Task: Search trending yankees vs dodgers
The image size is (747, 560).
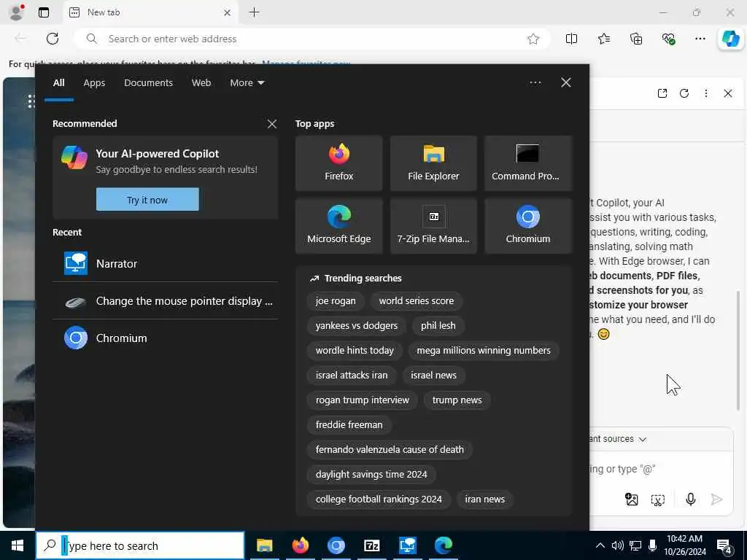Action: (356, 326)
